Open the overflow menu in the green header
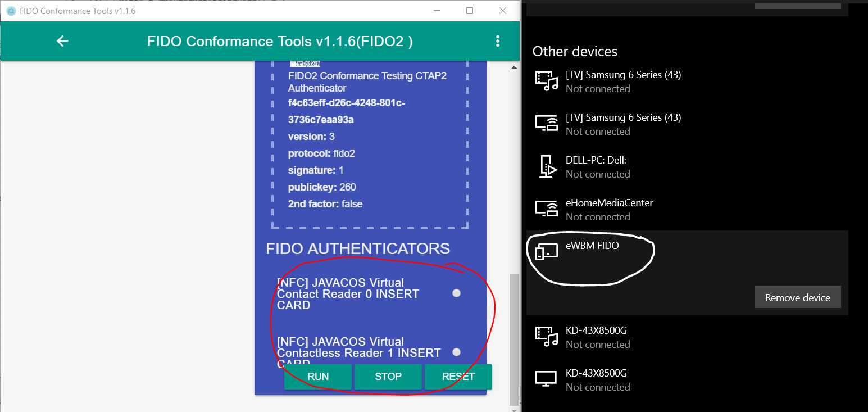Image resolution: width=868 pixels, height=412 pixels. coord(497,40)
